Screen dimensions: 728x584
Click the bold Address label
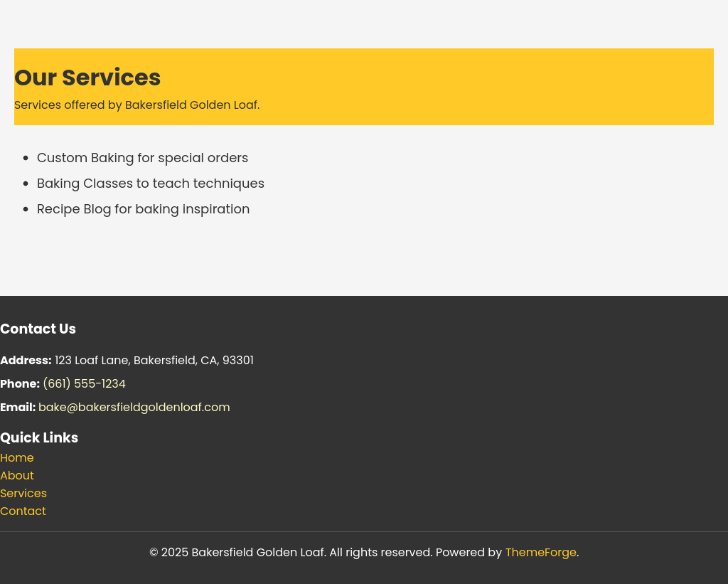(26, 361)
